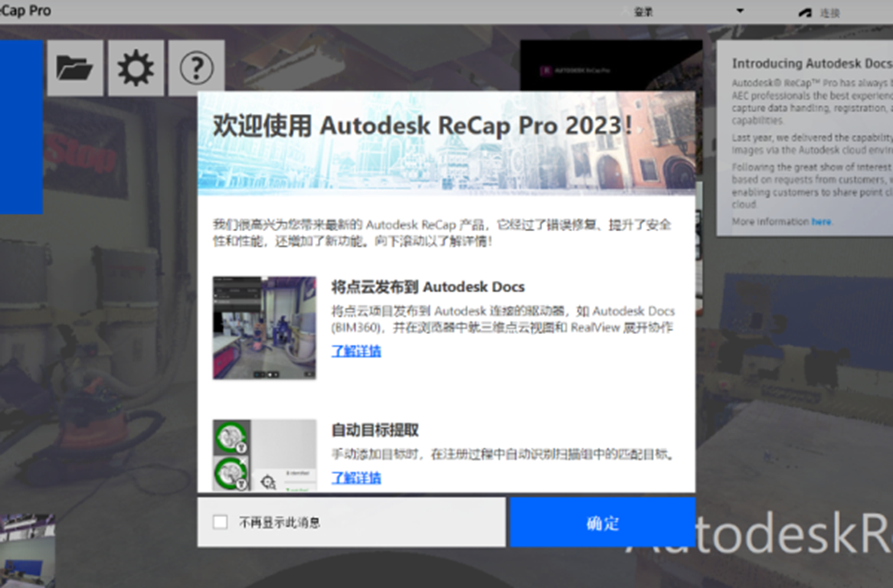Tick the 不再显示此消息 checkbox
This screenshot has height=588, width=893.
221,522
